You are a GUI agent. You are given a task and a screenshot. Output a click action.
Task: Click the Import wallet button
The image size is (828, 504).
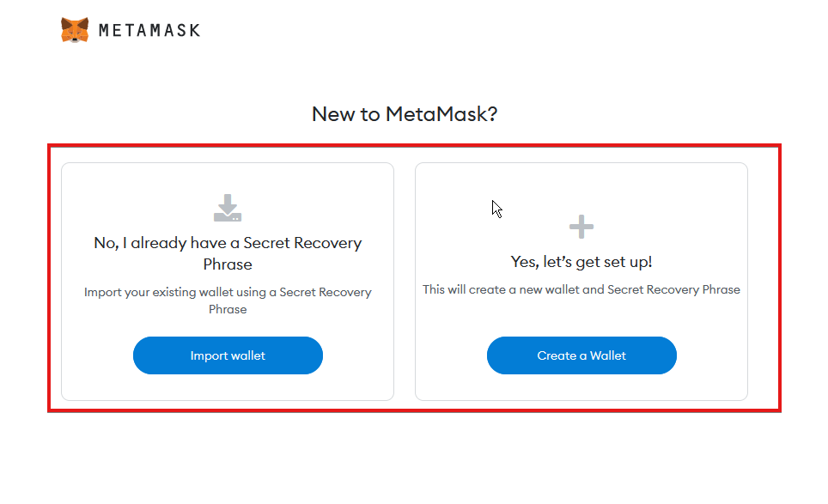[228, 355]
